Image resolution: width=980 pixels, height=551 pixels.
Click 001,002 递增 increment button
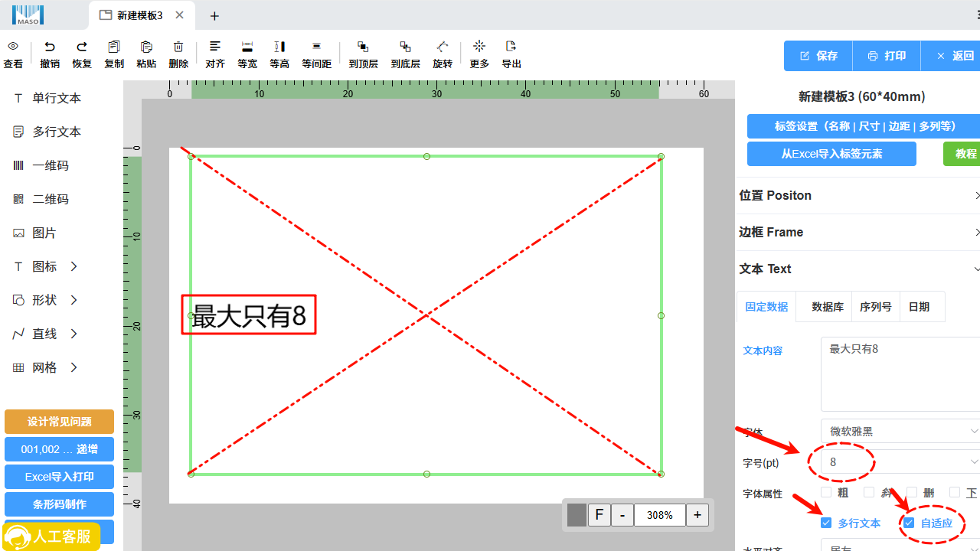59,449
